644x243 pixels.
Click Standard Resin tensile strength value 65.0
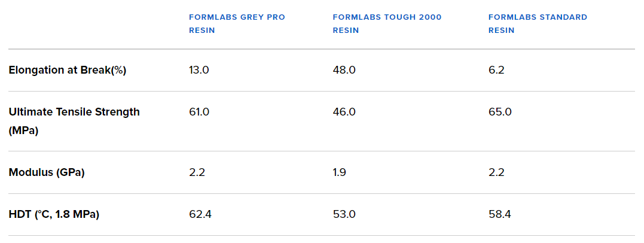tap(500, 112)
